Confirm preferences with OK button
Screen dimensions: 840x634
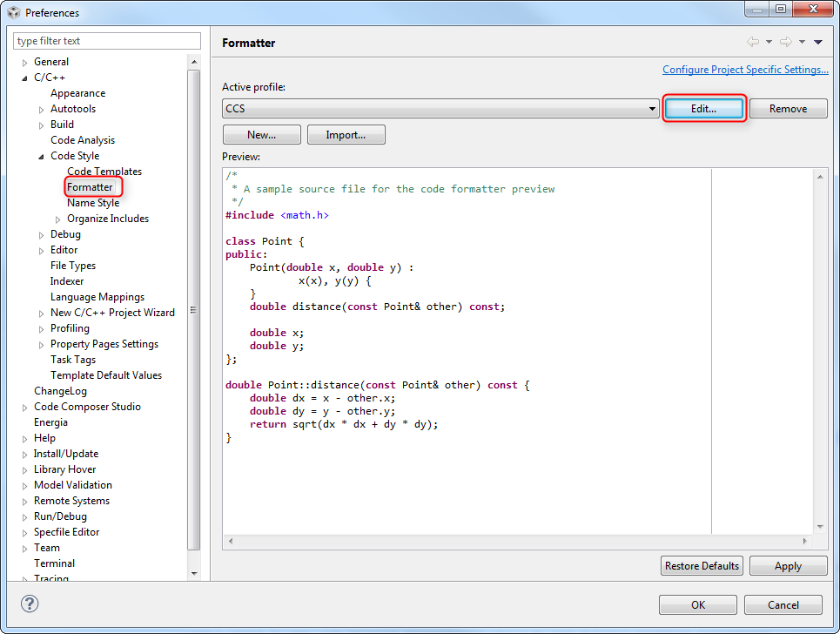pos(698,605)
